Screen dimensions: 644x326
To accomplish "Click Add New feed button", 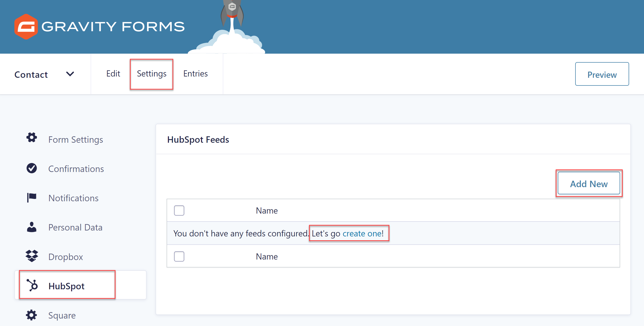I will pyautogui.click(x=589, y=183).
